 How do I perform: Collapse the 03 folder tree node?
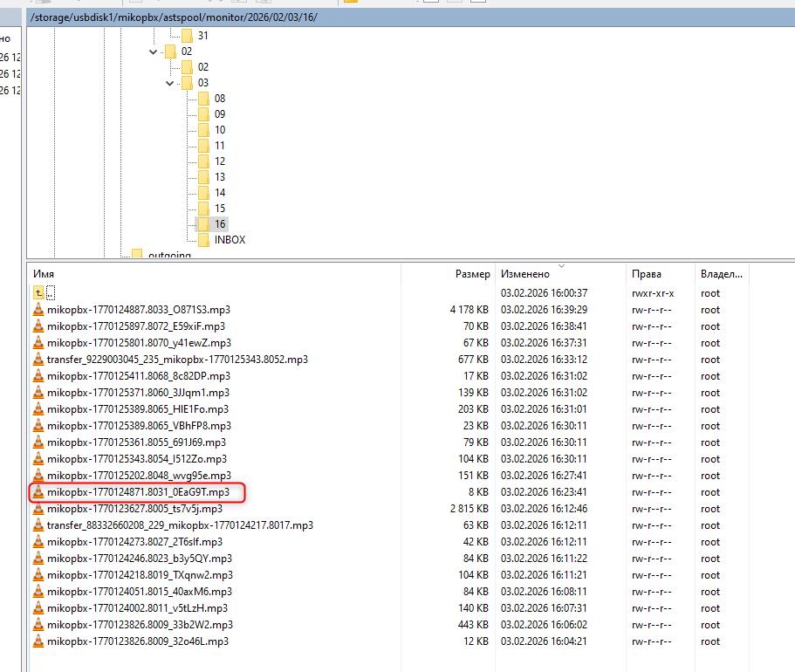click(170, 83)
